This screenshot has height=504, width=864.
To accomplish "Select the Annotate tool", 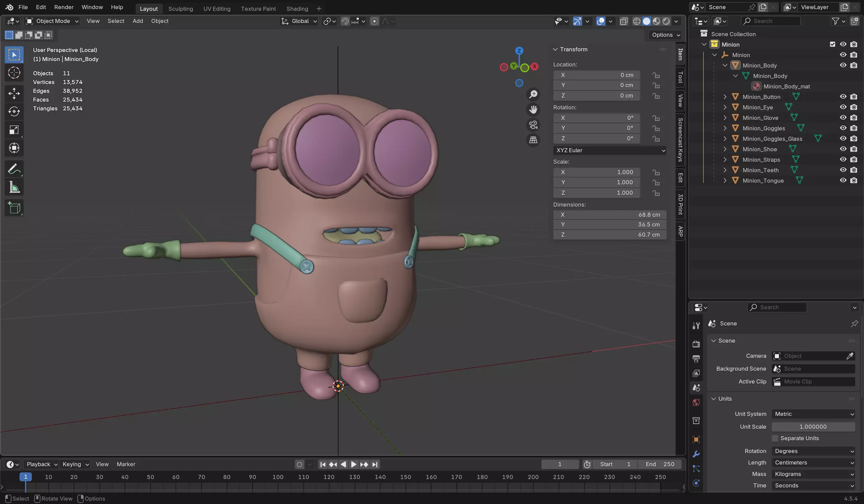I will 14,169.
